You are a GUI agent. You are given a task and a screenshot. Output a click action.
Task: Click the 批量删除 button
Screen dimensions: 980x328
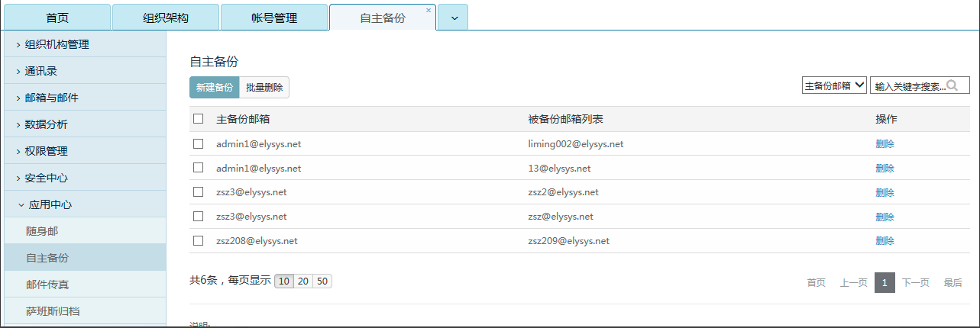[x=264, y=88]
